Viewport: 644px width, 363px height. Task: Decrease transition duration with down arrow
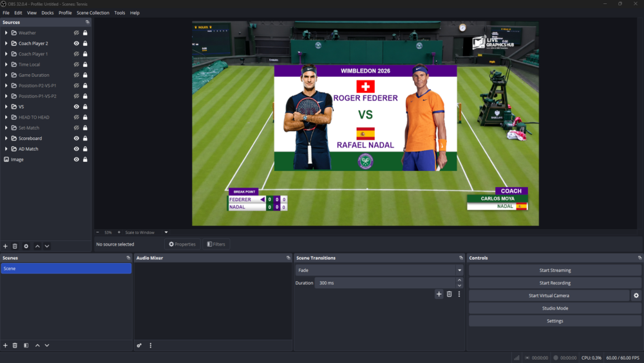pyautogui.click(x=459, y=285)
